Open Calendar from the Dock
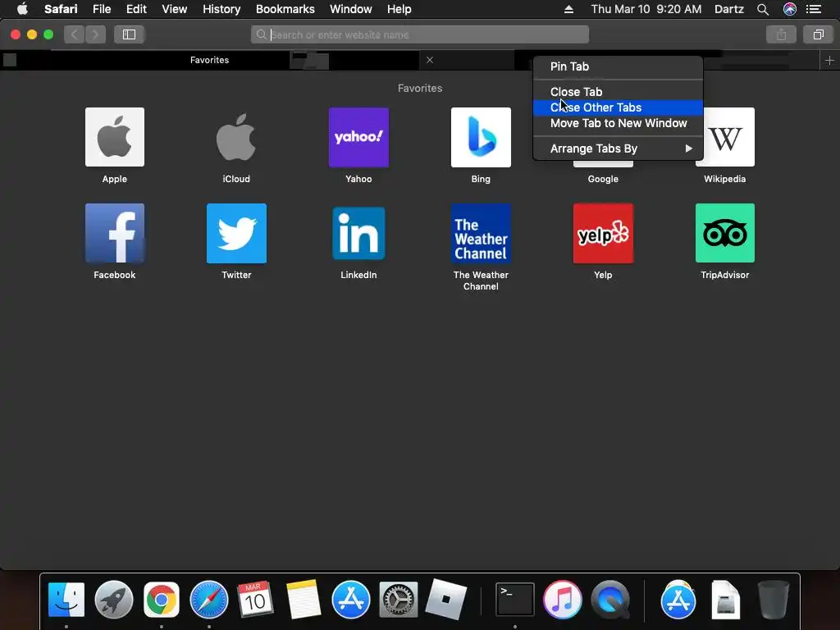 click(x=256, y=600)
